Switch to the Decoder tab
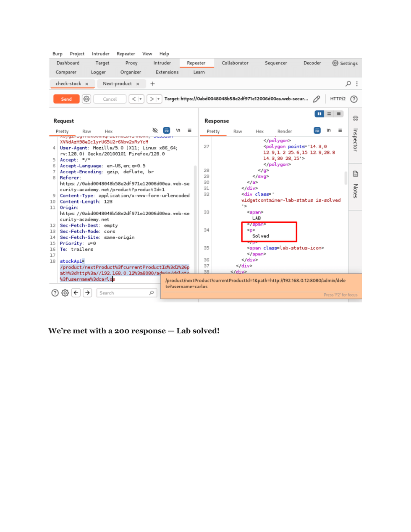The width and height of the screenshot is (411, 532). coord(312,63)
